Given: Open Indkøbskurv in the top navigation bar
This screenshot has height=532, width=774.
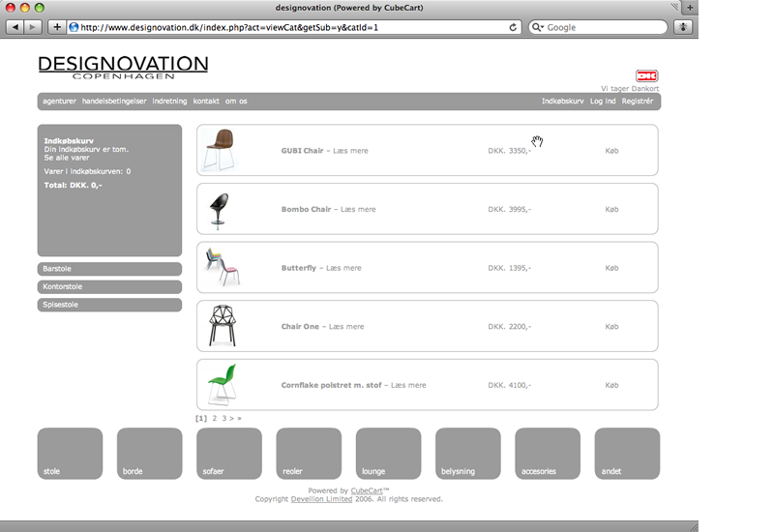Looking at the screenshot, I should (x=563, y=102).
